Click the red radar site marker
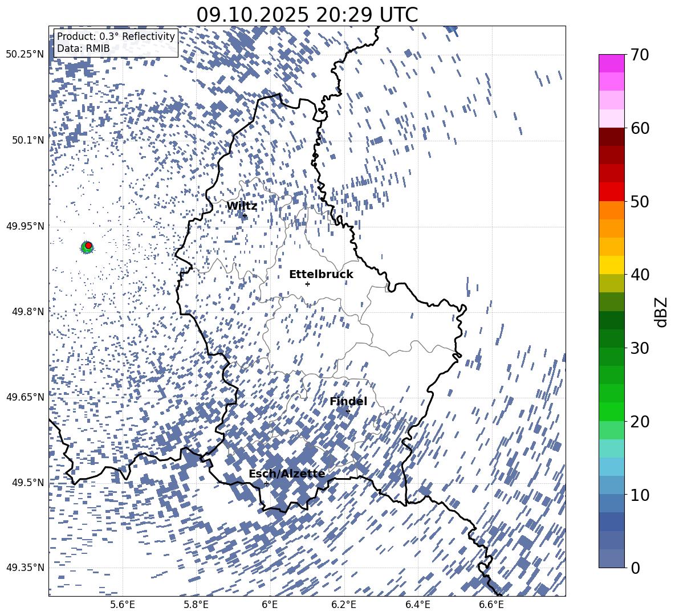 [88, 245]
